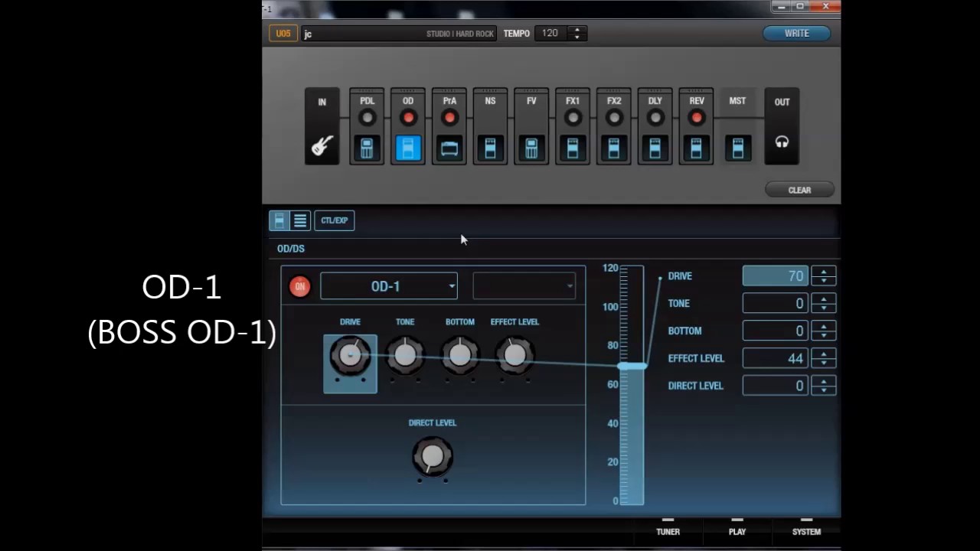Screen dimensions: 980x551
Task: Enable the DLY delay LED
Action: click(x=655, y=118)
